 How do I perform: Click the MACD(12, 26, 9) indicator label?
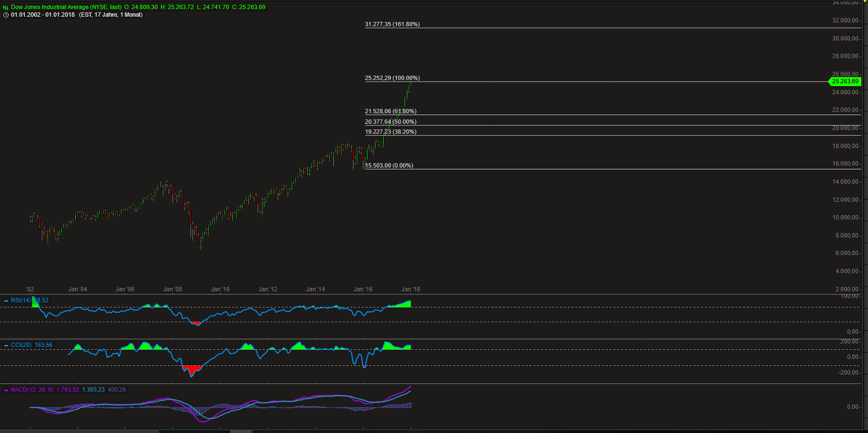(32, 390)
